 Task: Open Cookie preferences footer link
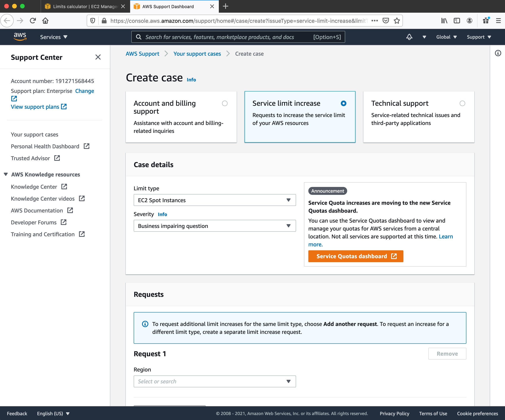[477, 413]
